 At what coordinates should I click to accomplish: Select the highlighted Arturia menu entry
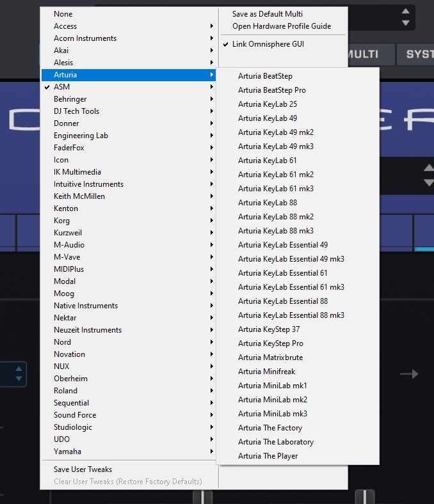tap(129, 75)
